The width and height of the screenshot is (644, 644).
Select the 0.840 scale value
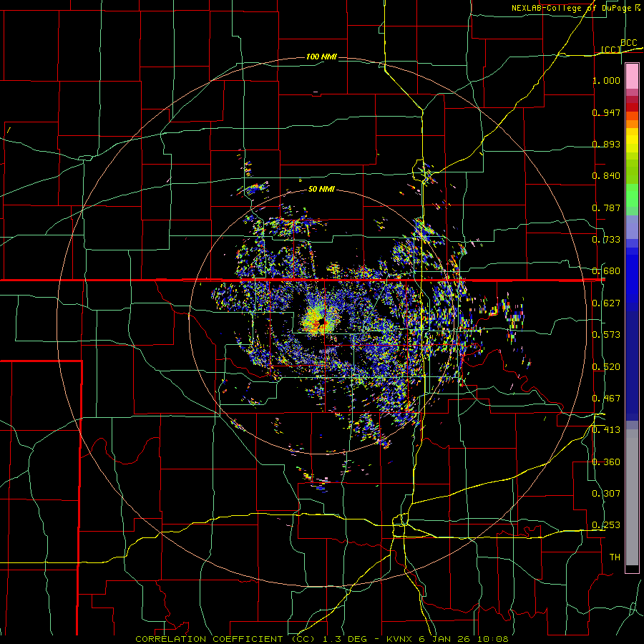[606, 176]
